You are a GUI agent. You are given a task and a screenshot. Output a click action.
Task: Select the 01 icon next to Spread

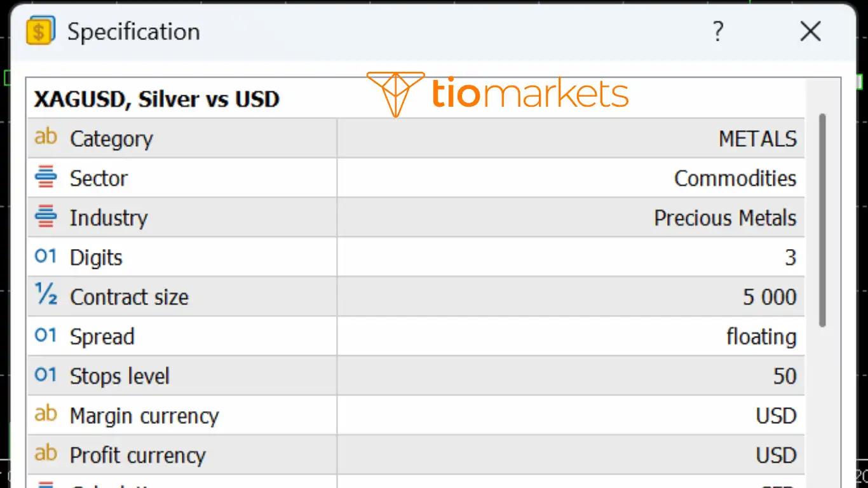[44, 336]
